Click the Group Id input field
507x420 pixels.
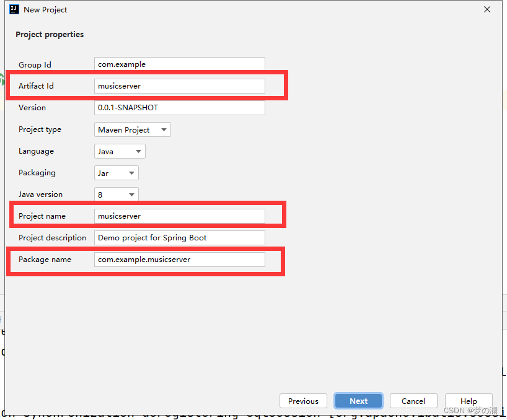tap(180, 64)
